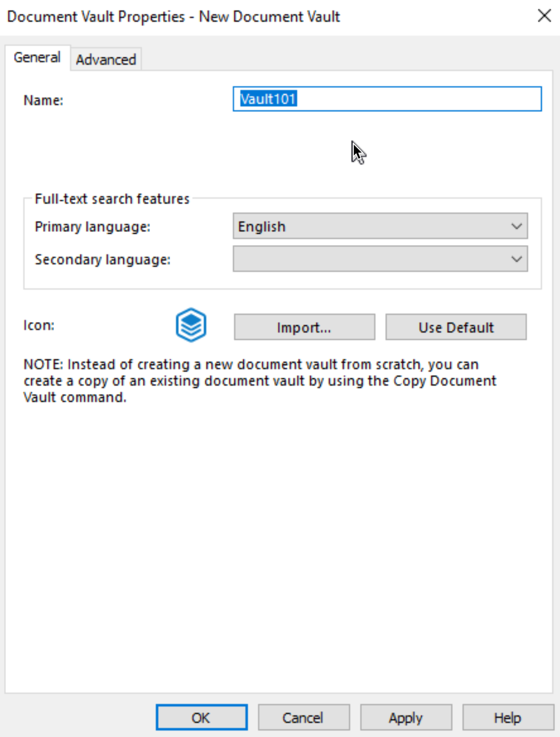Click the 'Icon:' label
This screenshot has width=560, height=737.
(39, 325)
